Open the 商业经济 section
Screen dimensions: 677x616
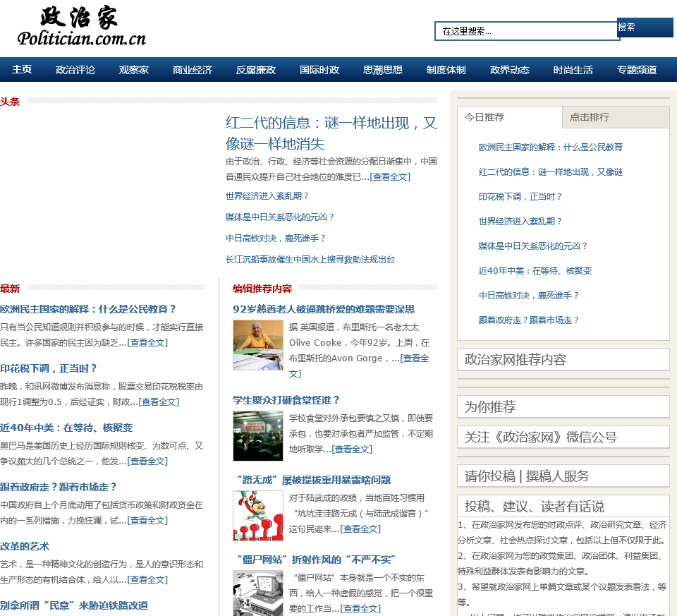193,70
